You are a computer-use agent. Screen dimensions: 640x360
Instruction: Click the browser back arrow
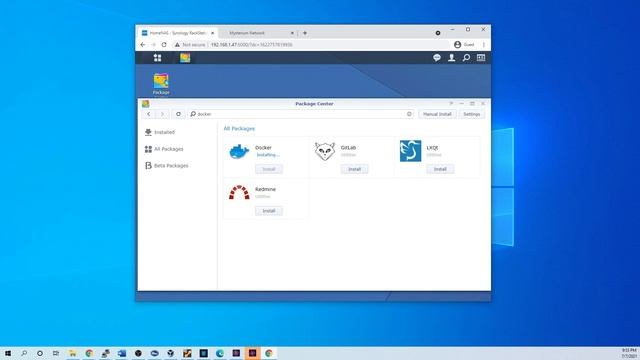[142, 44]
